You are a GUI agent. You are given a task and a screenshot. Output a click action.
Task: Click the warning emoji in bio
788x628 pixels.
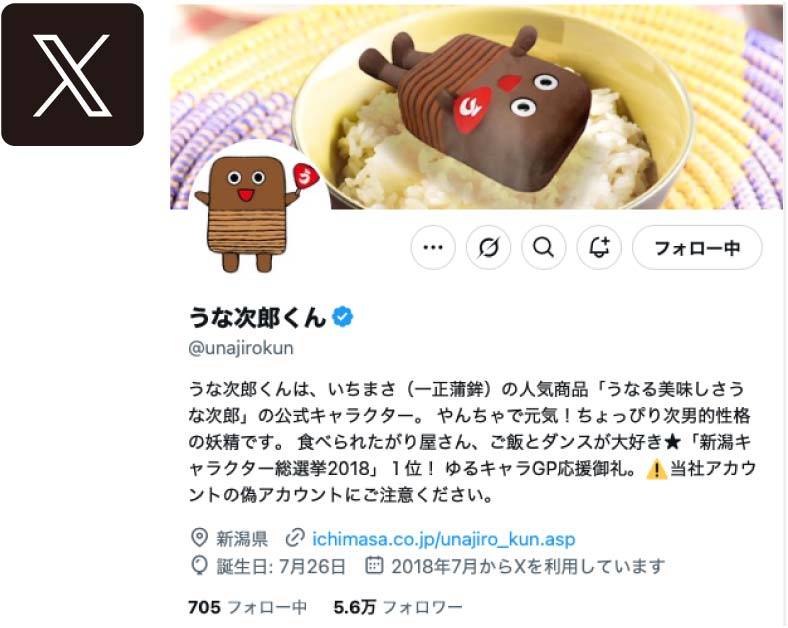coord(656,469)
